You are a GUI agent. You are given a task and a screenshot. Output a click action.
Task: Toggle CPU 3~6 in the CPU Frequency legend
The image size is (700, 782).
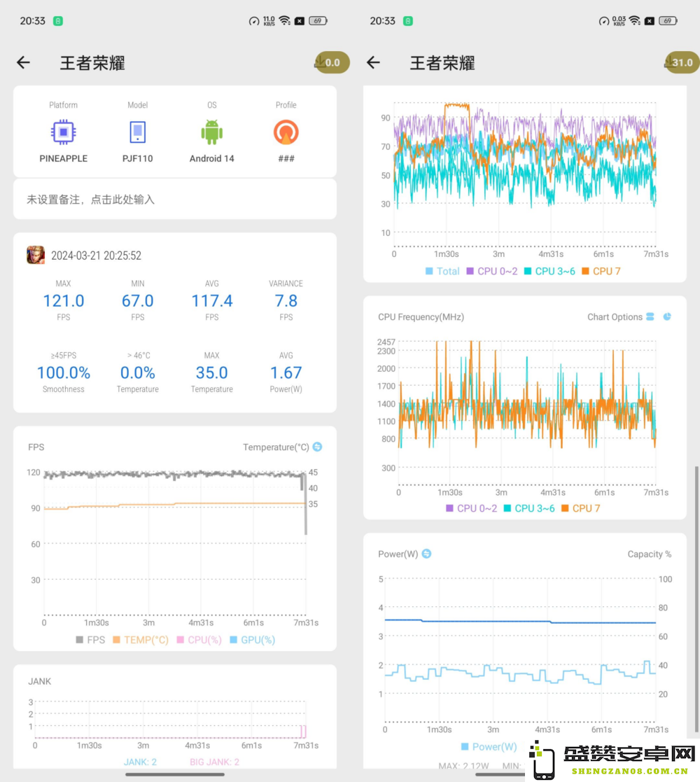tap(529, 508)
